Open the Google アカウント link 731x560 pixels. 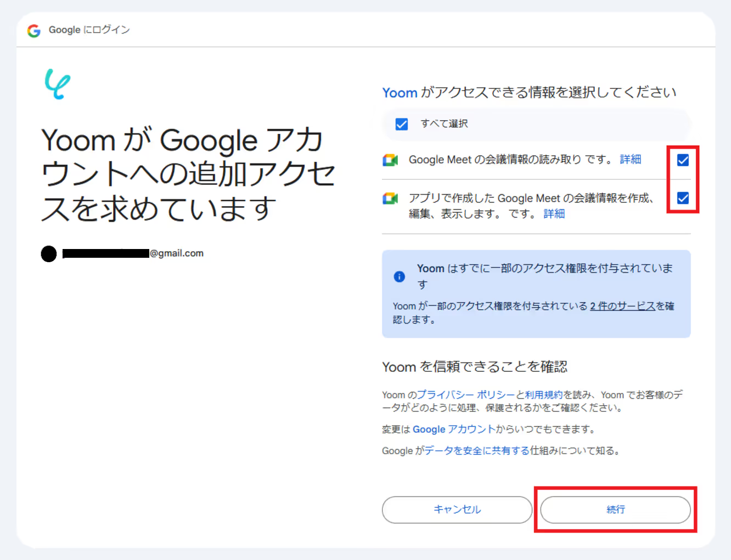coord(454,429)
